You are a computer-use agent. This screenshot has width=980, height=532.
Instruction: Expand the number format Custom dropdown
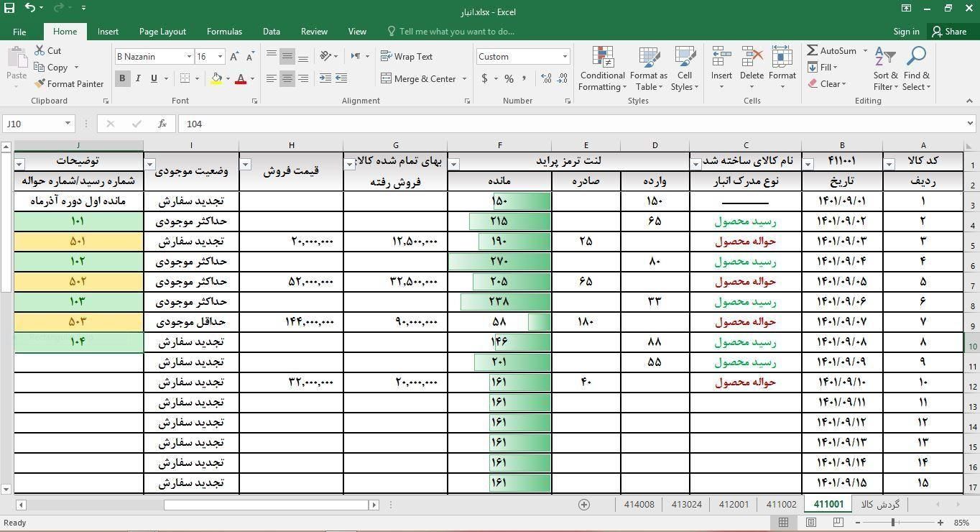pos(565,57)
